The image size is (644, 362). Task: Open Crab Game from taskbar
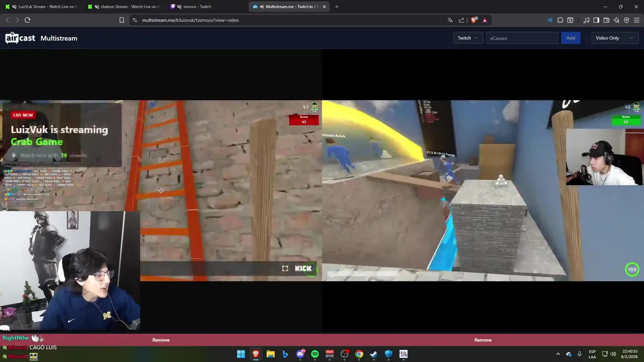[404, 354]
